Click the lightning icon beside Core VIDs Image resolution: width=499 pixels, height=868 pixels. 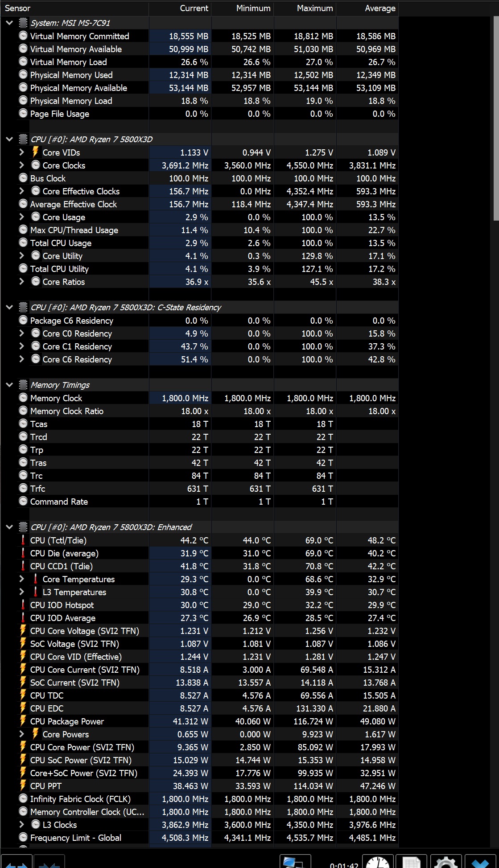click(x=36, y=152)
